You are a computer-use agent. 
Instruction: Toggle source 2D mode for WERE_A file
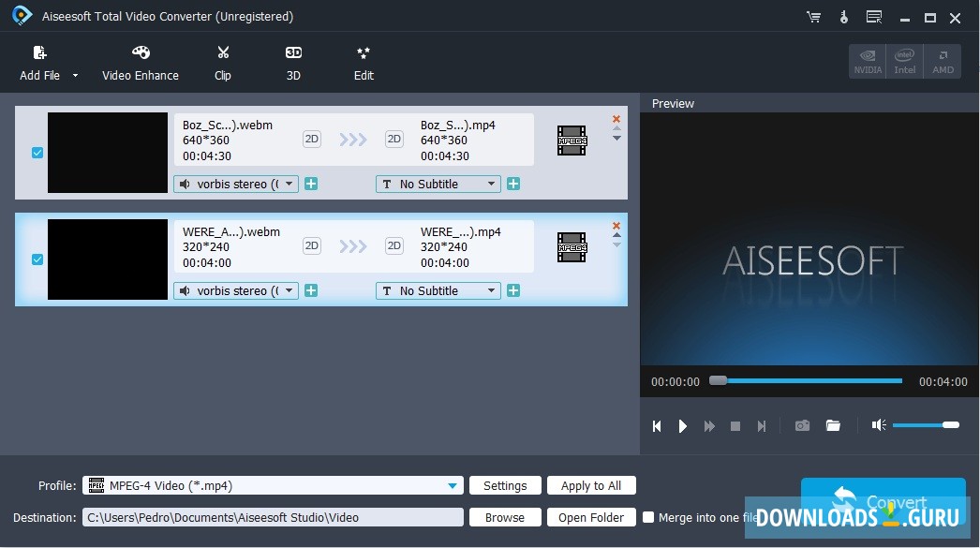[312, 245]
